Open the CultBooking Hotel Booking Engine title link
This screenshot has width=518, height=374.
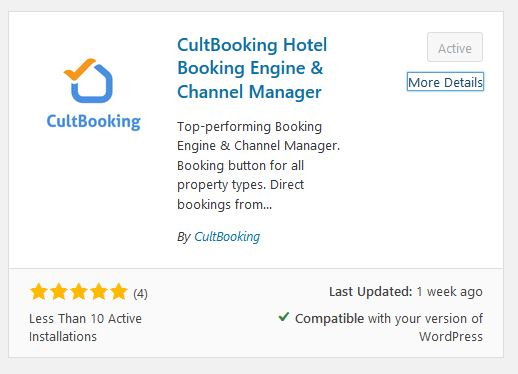[x=252, y=68]
